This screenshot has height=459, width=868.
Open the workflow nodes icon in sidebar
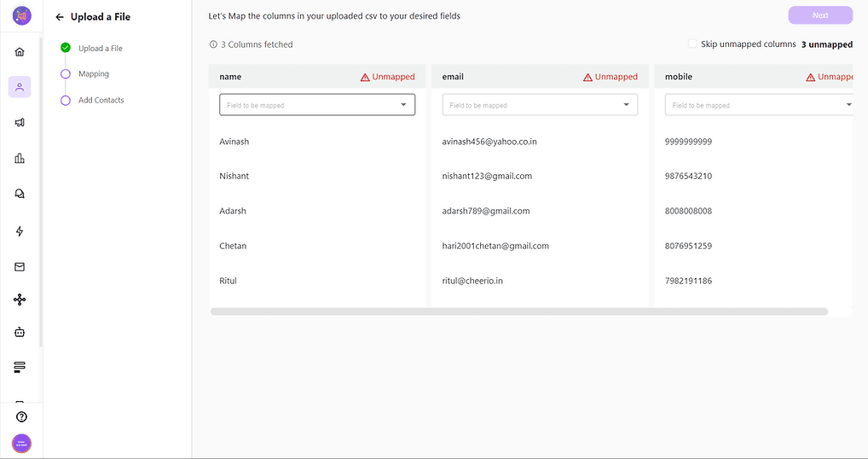pos(20,299)
